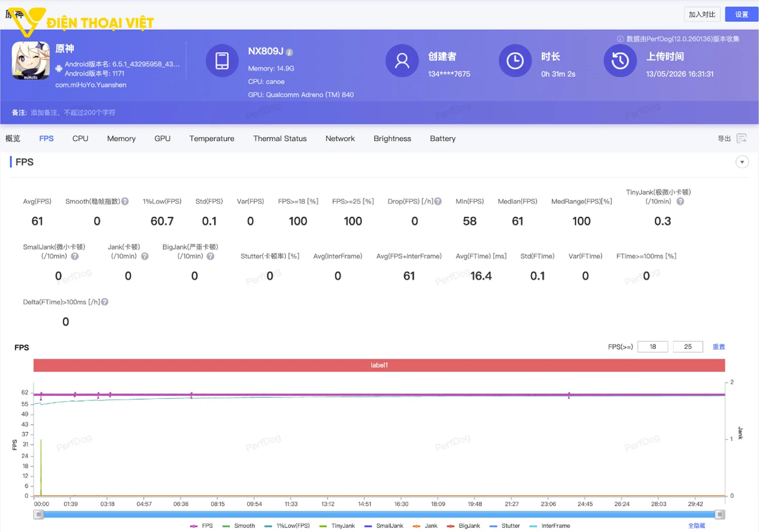Click the duration clock icon
This screenshot has height=532, width=759.
pos(515,61)
